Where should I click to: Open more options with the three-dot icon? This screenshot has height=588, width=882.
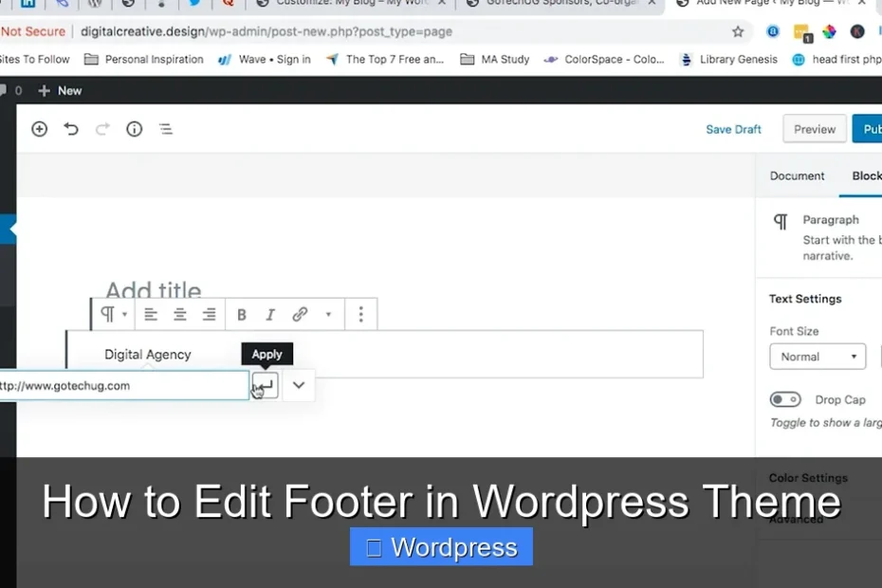(361, 314)
